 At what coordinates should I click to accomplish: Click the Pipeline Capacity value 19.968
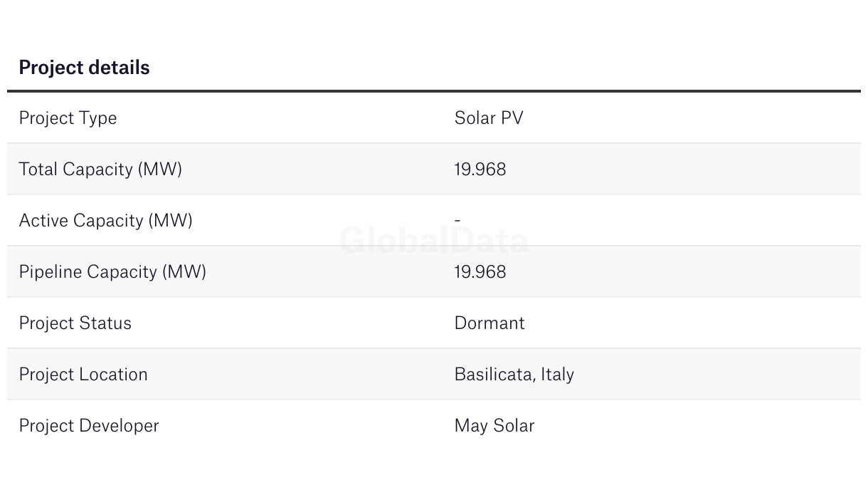(480, 272)
